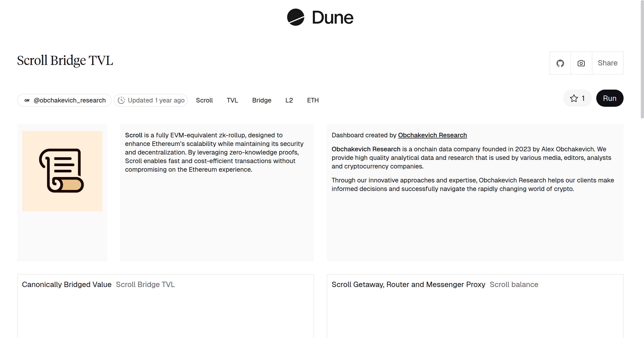The height and width of the screenshot is (338, 644).
Task: Select the Bridge tag
Action: point(262,100)
